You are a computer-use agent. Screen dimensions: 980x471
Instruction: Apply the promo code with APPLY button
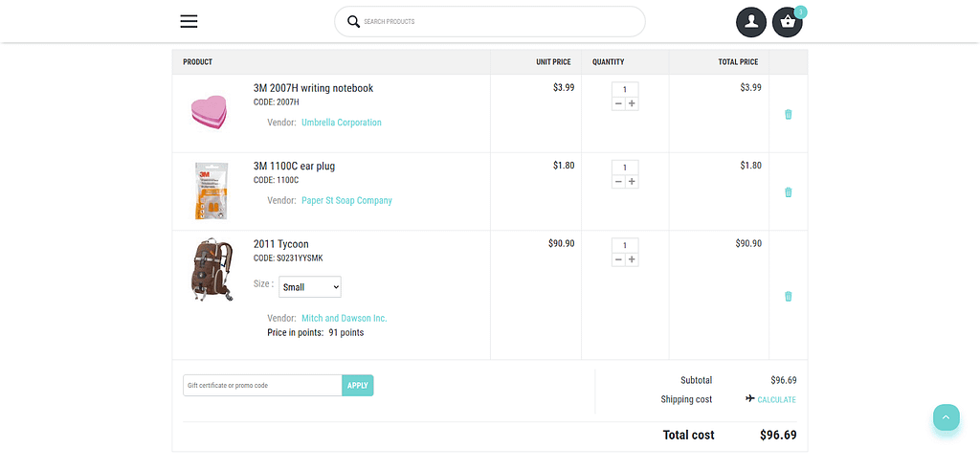[358, 385]
